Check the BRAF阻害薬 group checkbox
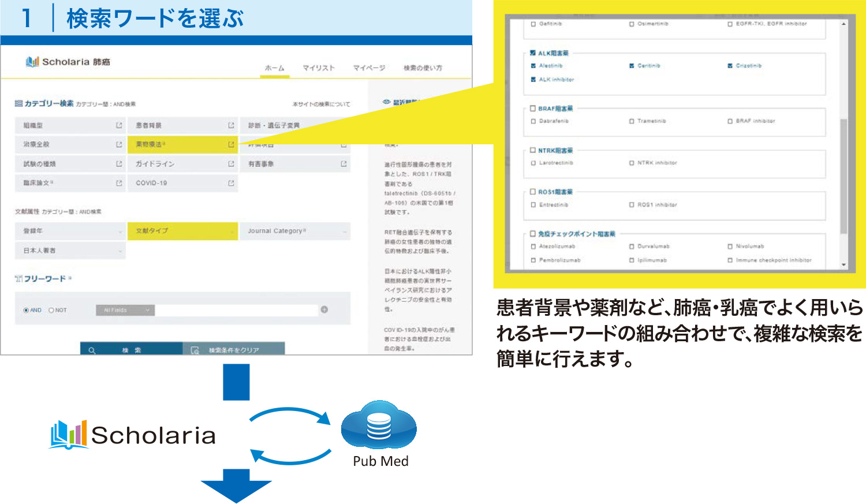 (x=533, y=108)
